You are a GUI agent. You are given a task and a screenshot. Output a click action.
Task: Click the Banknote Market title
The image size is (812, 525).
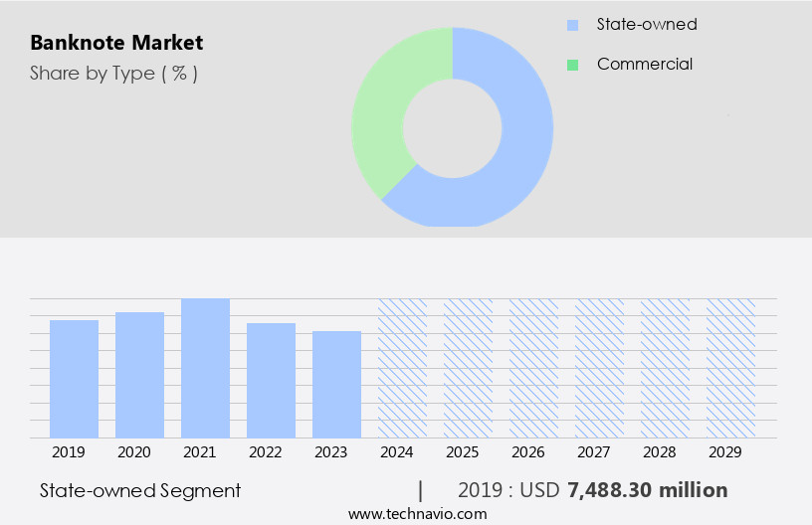[x=116, y=43]
